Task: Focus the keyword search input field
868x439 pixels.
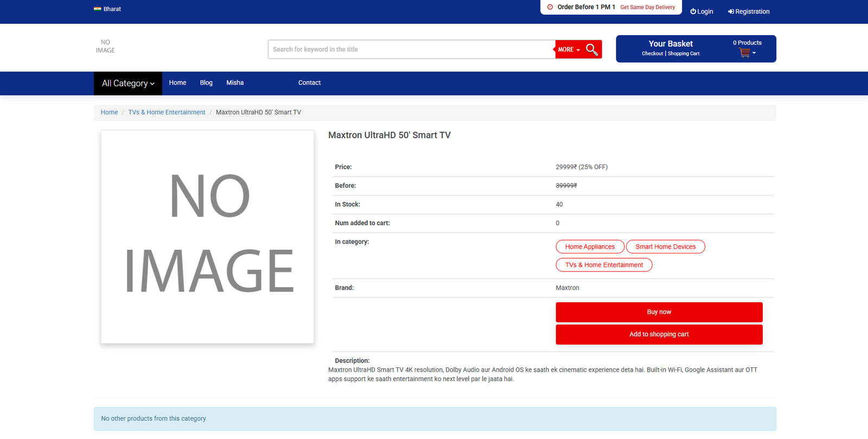Action: (x=411, y=49)
